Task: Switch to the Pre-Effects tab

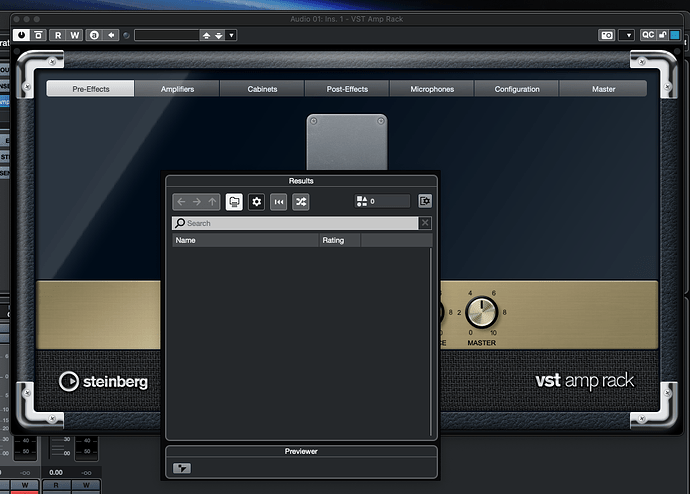Action: [x=91, y=89]
